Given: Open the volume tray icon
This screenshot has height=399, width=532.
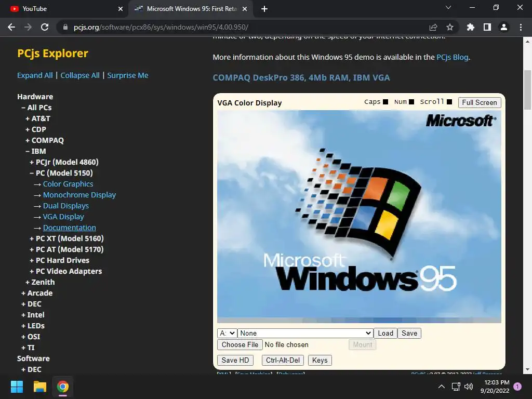Looking at the screenshot, I should [469, 387].
